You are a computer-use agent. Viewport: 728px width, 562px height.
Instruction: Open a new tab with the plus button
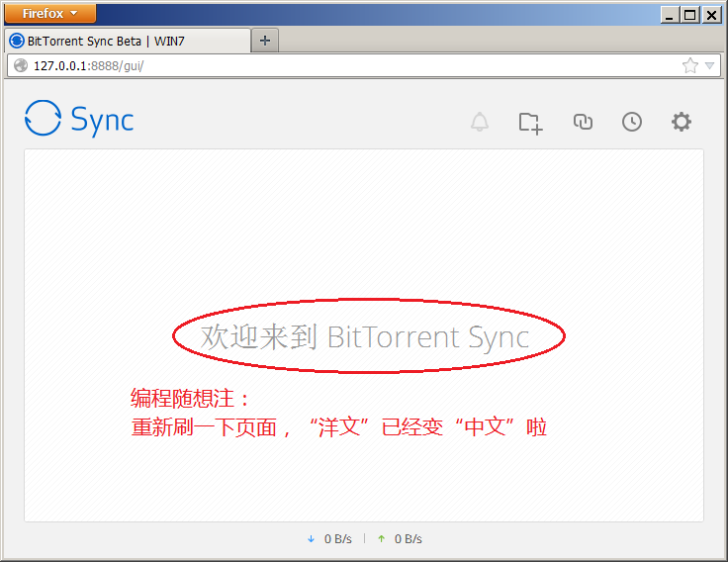point(265,41)
